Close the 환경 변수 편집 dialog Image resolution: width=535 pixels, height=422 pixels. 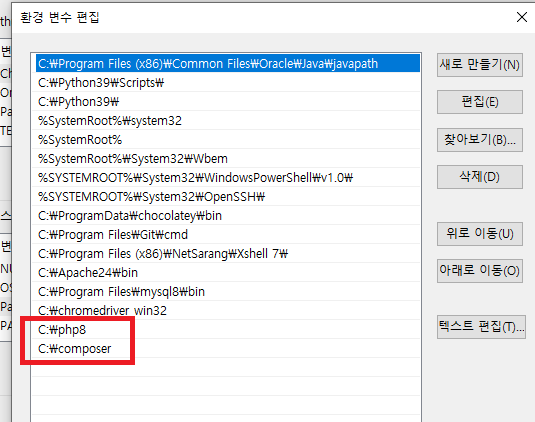(x=522, y=17)
